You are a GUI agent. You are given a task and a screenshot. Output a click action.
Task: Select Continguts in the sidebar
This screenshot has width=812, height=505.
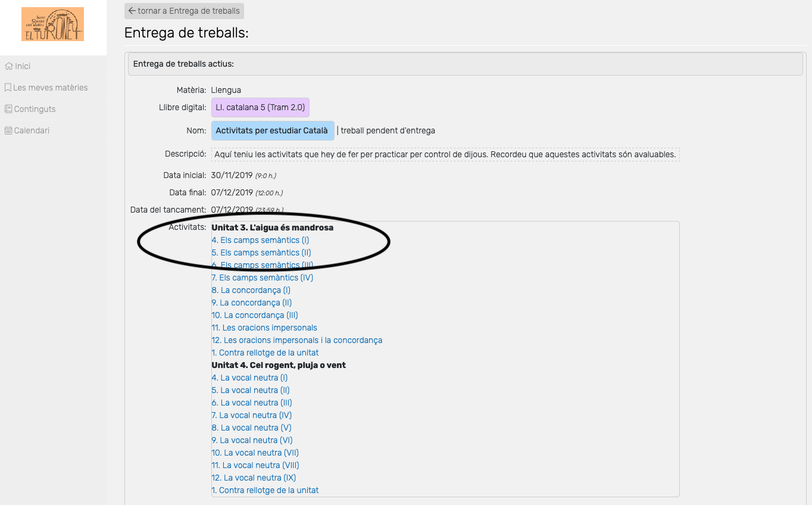(x=35, y=109)
